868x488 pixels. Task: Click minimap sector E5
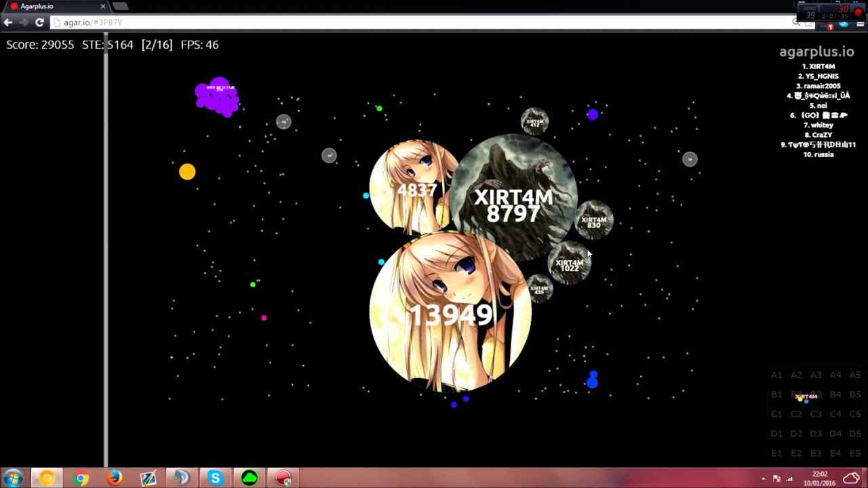[855, 453]
